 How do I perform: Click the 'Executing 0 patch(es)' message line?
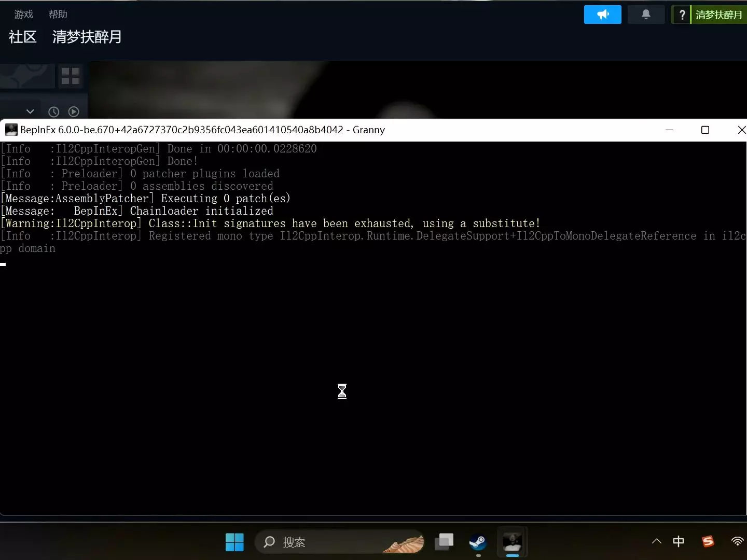click(146, 199)
